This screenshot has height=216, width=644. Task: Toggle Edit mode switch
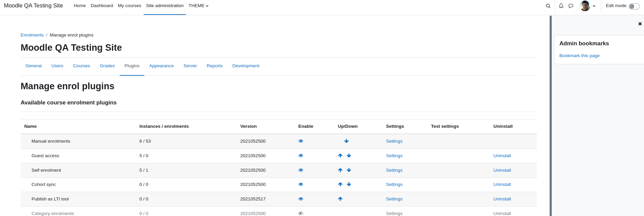[634, 6]
